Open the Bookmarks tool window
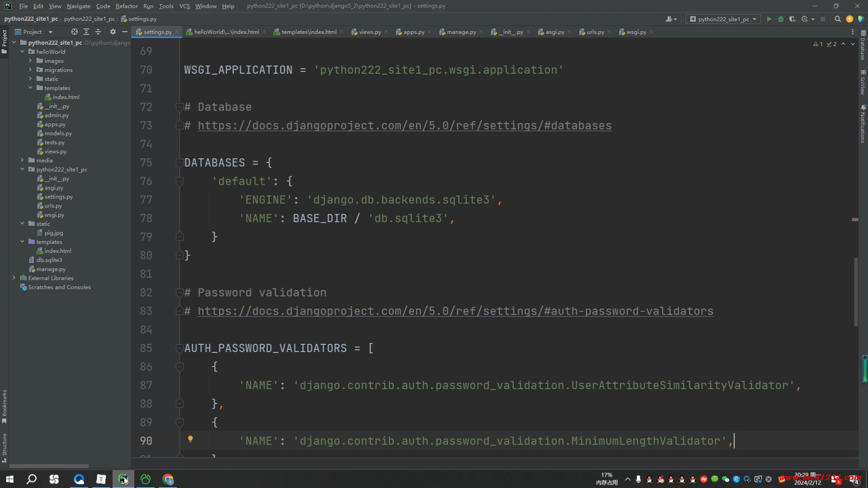Screen dimensions: 868x488 (4, 406)
